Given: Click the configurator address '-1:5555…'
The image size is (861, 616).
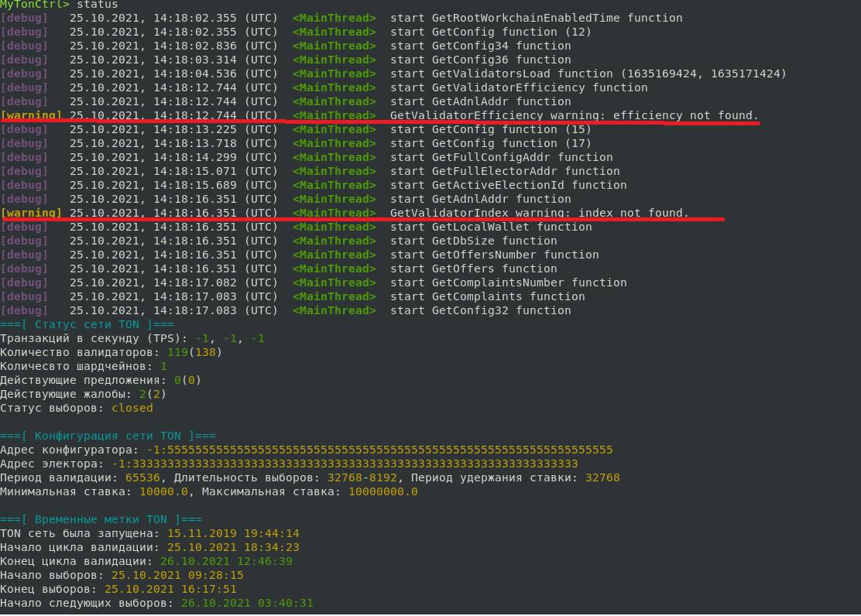Looking at the screenshot, I should [379, 450].
